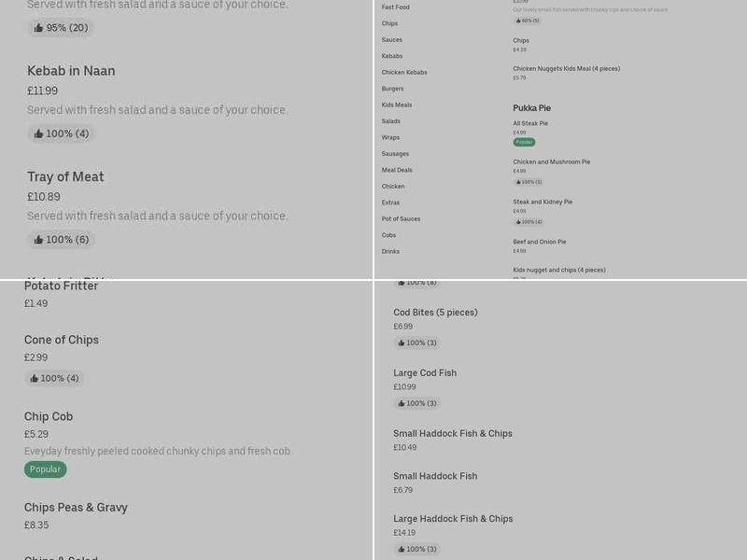Click thumbs-up icon under Large Haddock Fish & Chips
The image size is (747, 560).
click(x=402, y=549)
